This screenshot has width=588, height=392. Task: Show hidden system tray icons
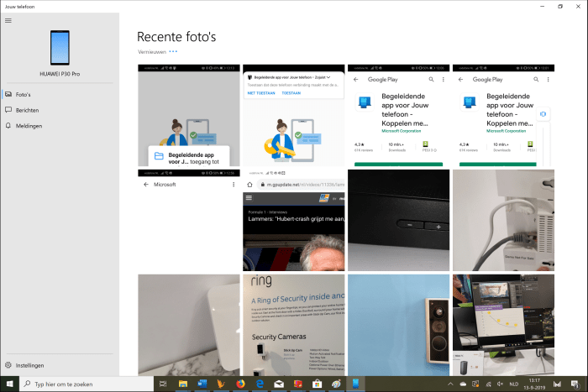coord(450,384)
